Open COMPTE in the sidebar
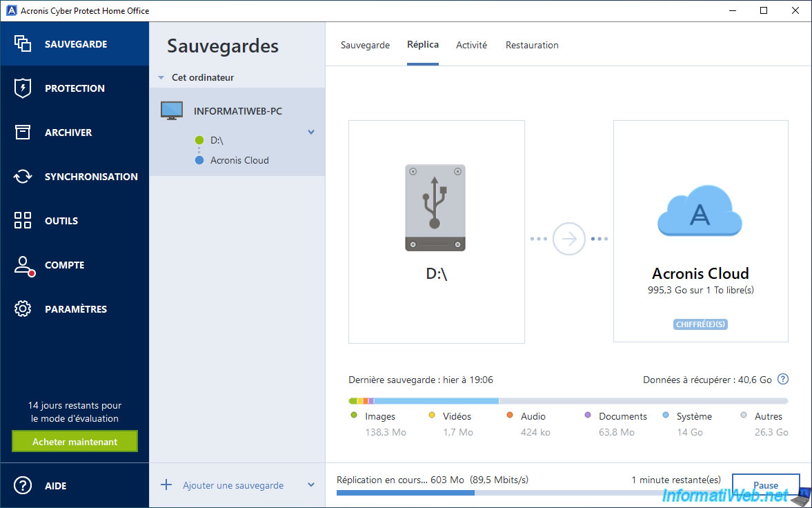812x508 pixels. (x=64, y=265)
